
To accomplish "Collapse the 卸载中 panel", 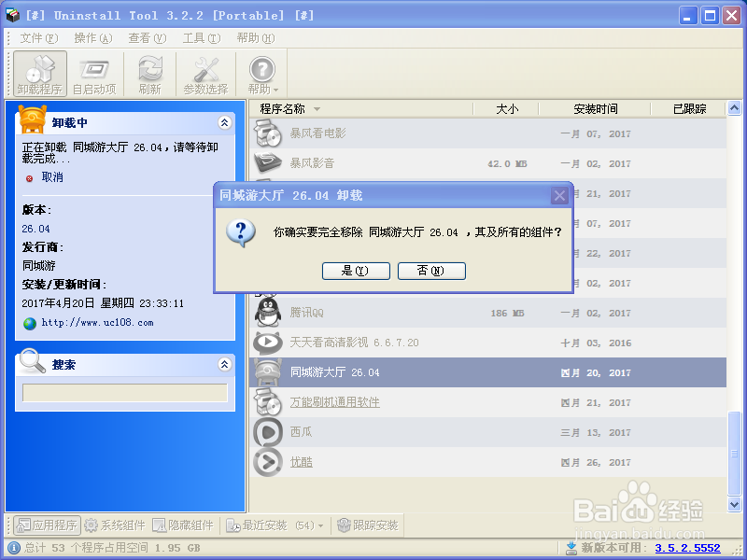I will 224,123.
